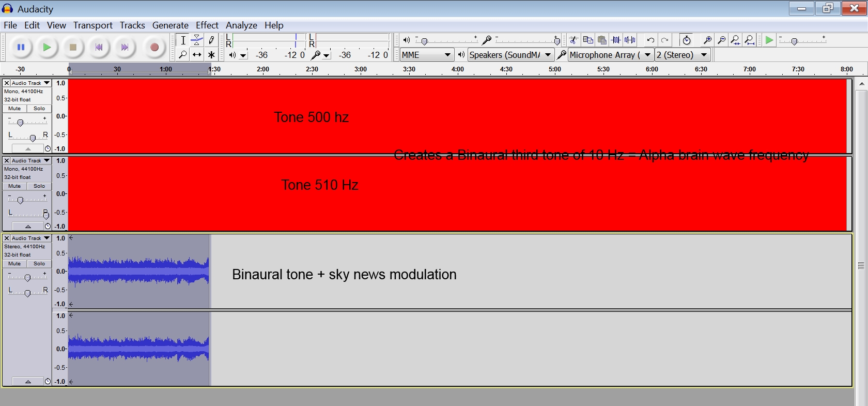Image resolution: width=868 pixels, height=406 pixels.
Task: Open the Effect menu
Action: pyautogui.click(x=207, y=25)
